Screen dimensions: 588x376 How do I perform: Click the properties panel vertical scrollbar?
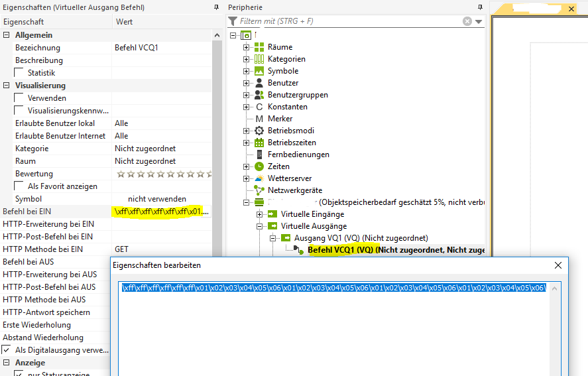[x=217, y=150]
